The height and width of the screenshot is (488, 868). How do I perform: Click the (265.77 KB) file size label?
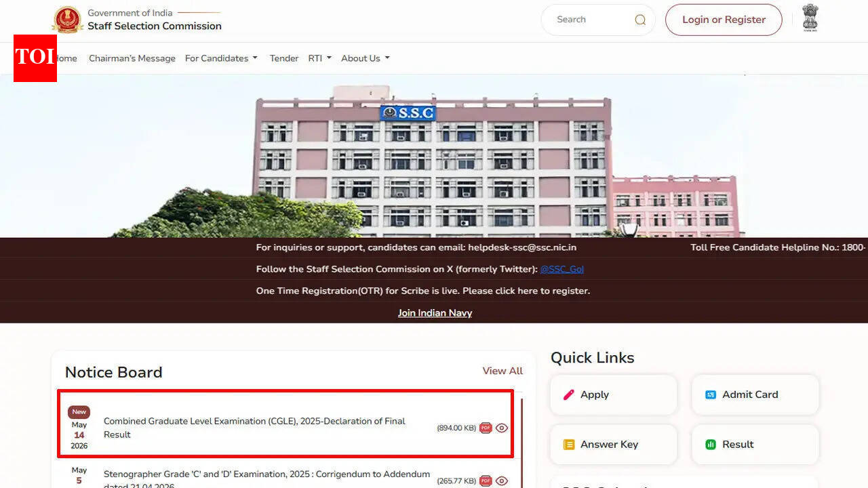[x=456, y=481]
